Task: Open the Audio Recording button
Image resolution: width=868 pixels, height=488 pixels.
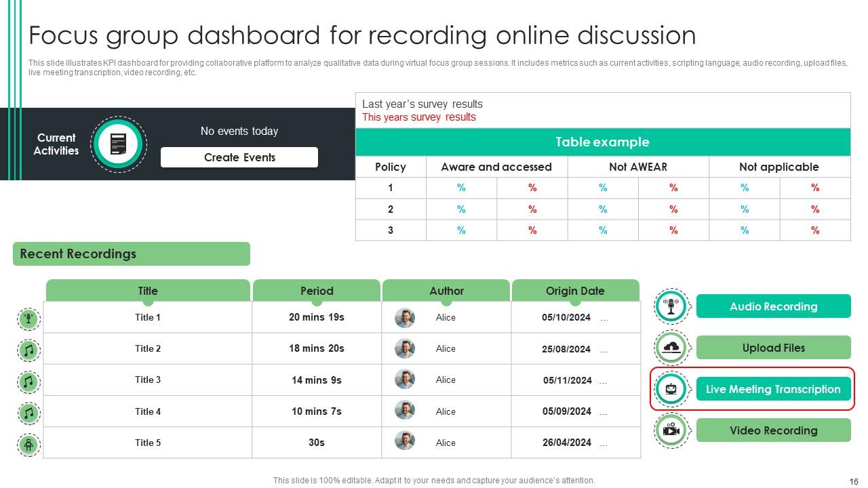Action: point(773,306)
